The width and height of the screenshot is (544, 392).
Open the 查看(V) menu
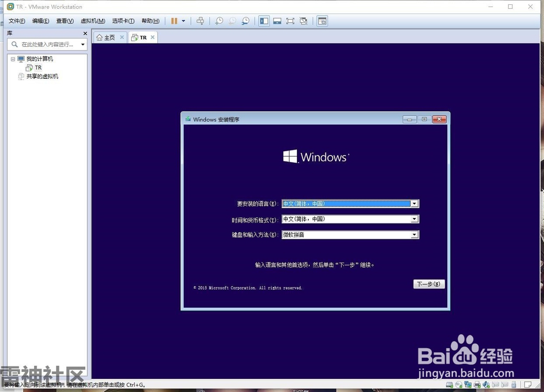point(65,21)
